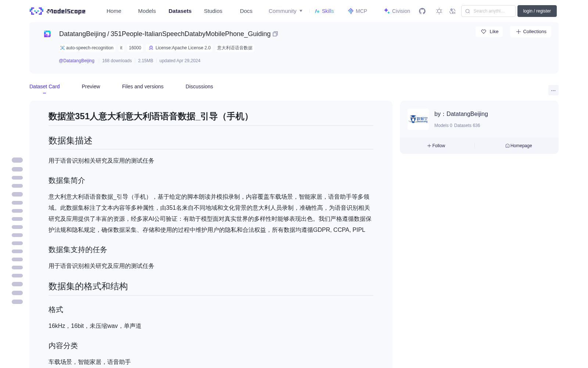The width and height of the screenshot is (588, 368).
Task: Click the first outline marker in the sidebar
Action: pos(17,160)
